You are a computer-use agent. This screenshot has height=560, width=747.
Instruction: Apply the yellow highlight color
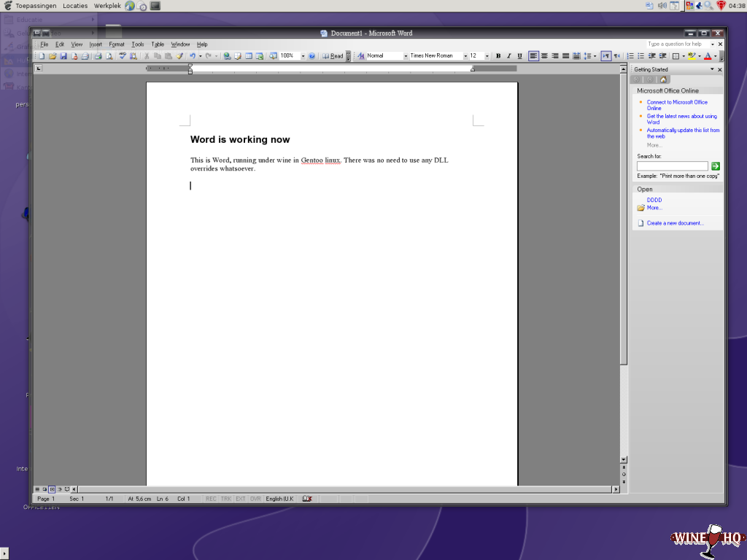692,56
